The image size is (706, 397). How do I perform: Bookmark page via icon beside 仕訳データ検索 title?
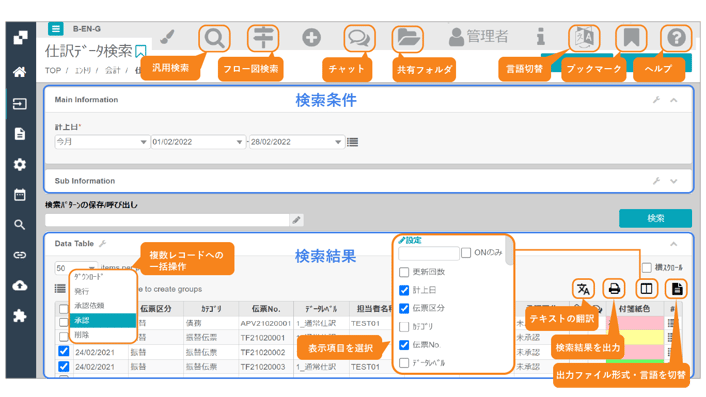click(141, 51)
